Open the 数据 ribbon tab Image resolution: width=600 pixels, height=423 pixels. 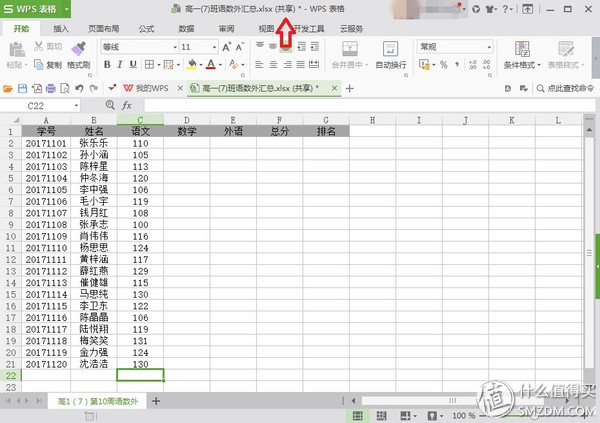pyautogui.click(x=186, y=29)
